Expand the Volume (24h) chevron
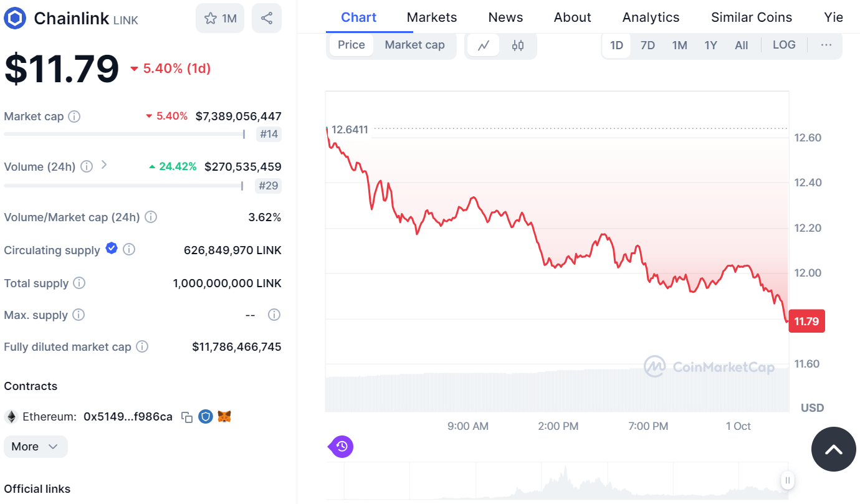The height and width of the screenshot is (504, 860). 103,164
